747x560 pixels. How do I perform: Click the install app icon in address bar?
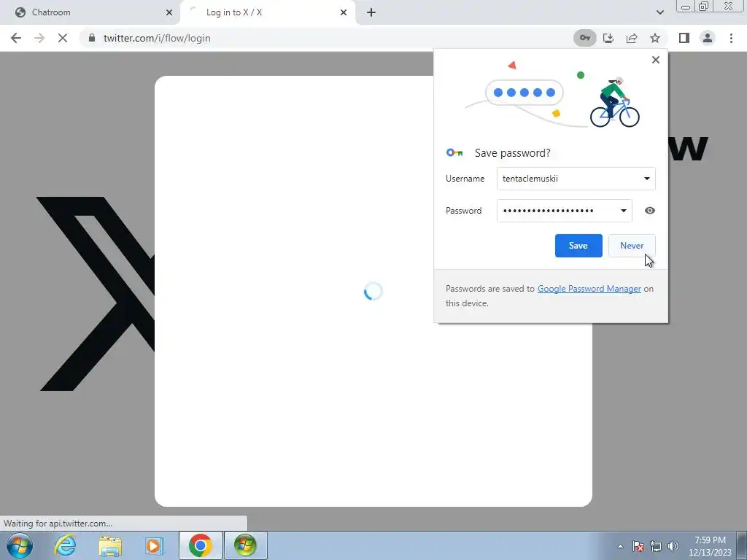point(608,38)
